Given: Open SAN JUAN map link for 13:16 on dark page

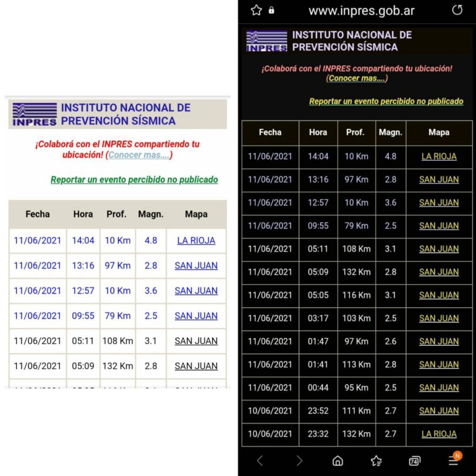Looking at the screenshot, I should (439, 179).
